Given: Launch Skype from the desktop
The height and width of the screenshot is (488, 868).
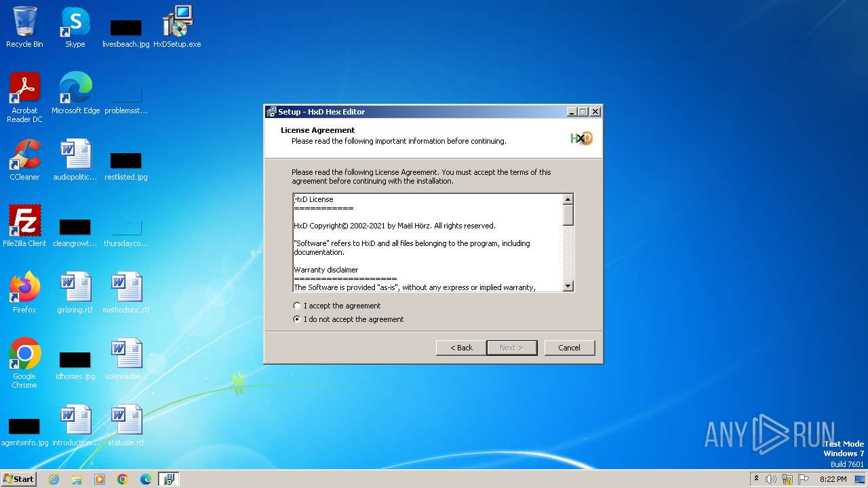Looking at the screenshot, I should coord(75,27).
